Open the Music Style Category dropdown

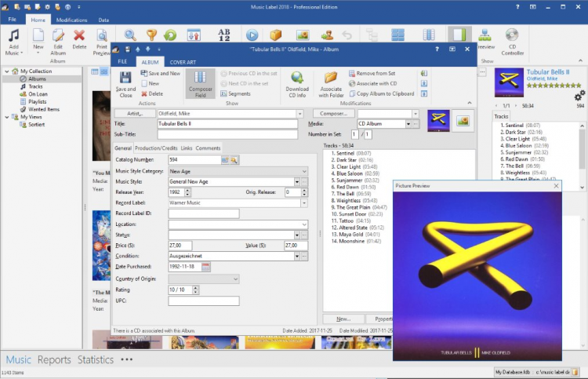(304, 172)
